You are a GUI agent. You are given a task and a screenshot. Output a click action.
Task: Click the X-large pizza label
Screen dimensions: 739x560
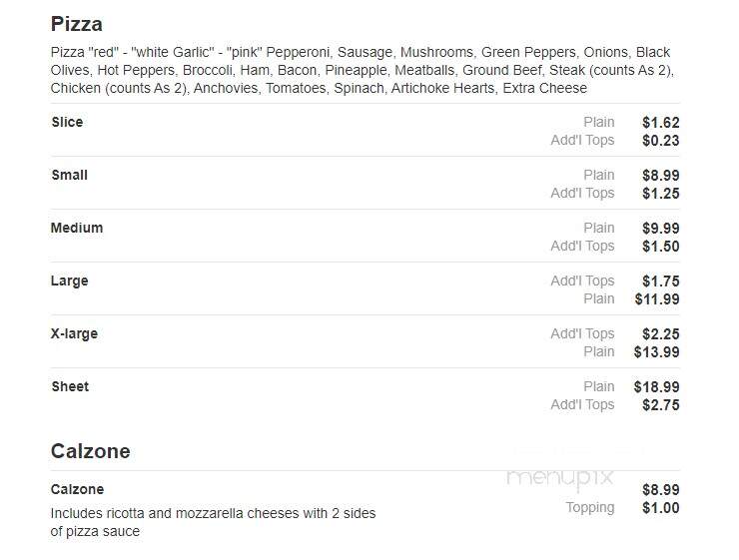tap(75, 333)
